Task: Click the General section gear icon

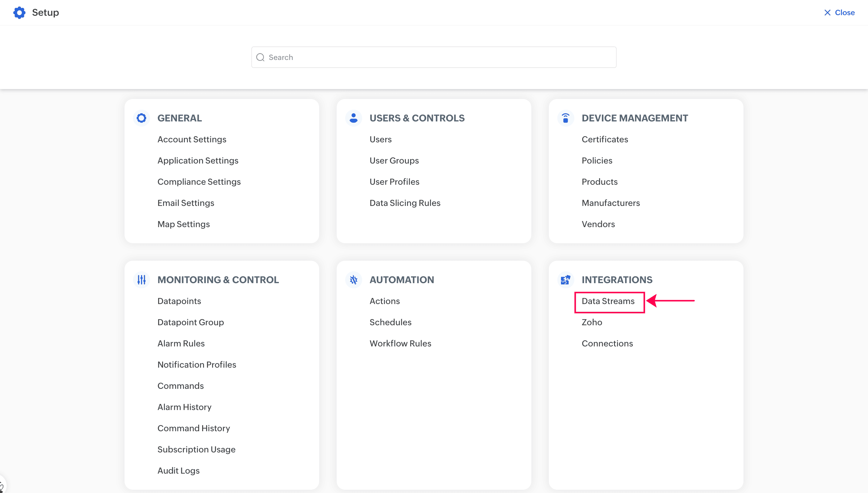Action: click(x=141, y=118)
